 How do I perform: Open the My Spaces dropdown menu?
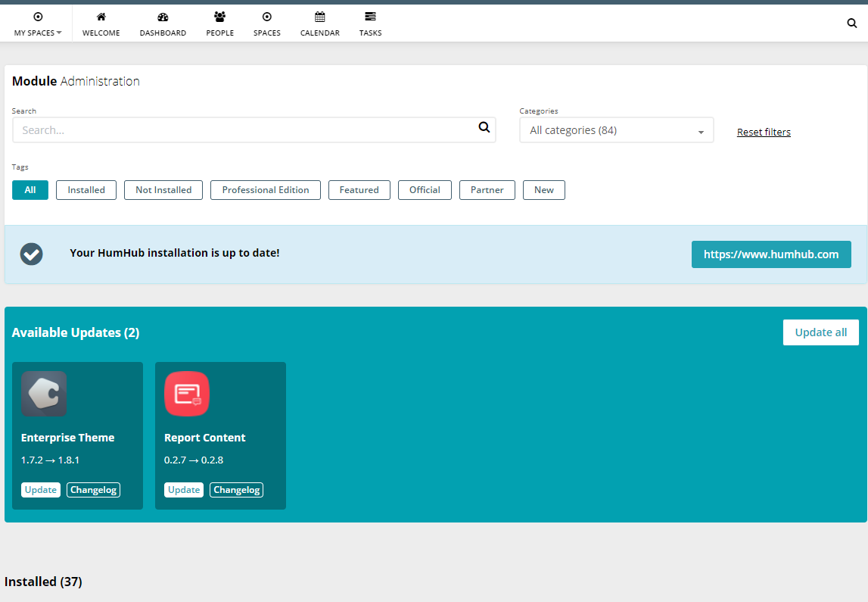(x=38, y=25)
